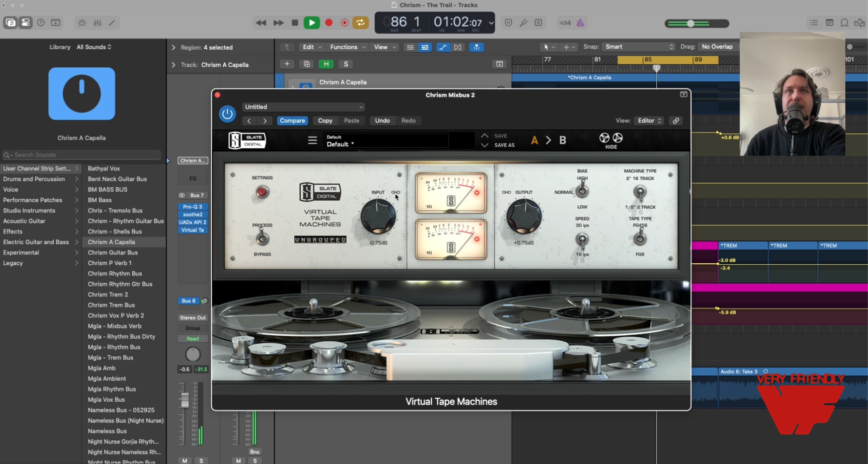Click the HIDE tape reels icon

tap(611, 140)
